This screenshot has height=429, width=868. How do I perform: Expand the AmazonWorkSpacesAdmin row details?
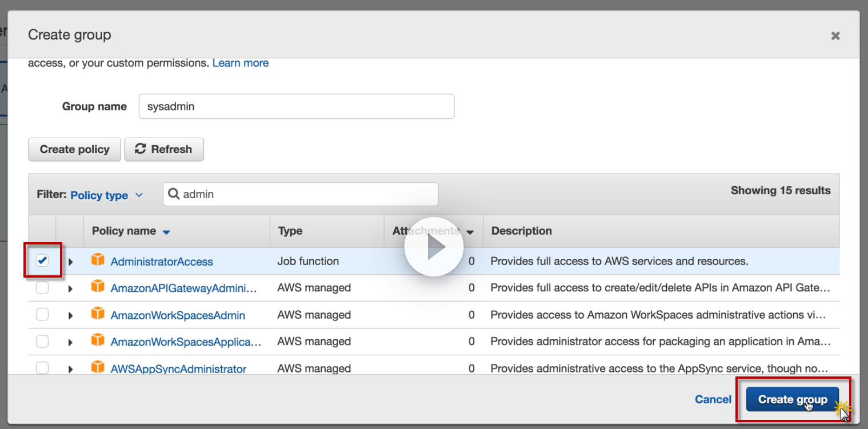pyautogui.click(x=71, y=315)
